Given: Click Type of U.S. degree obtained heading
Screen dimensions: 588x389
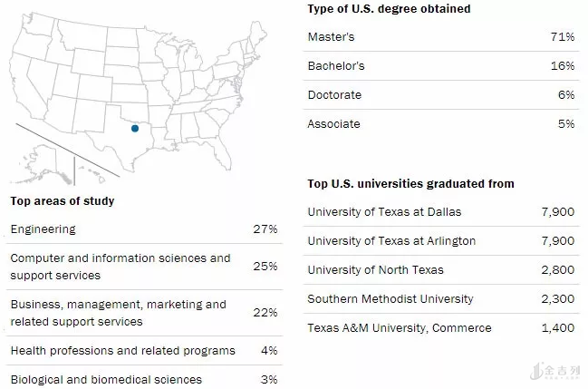Looking at the screenshot, I should point(389,9).
